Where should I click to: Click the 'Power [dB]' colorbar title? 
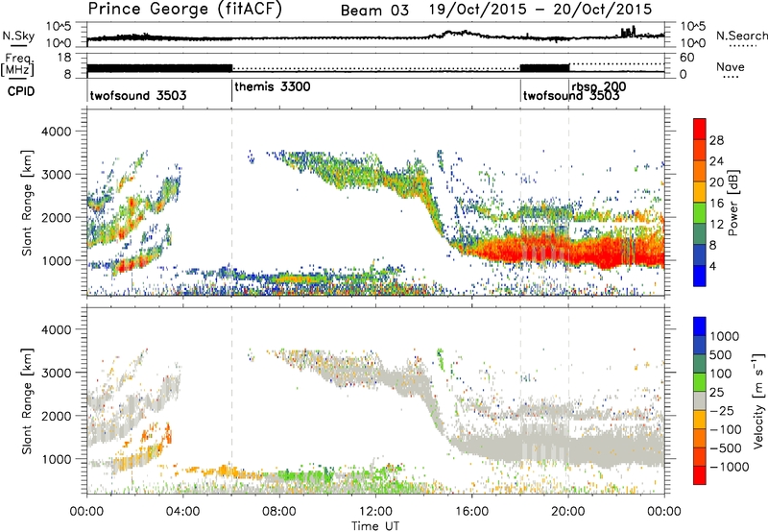tap(732, 203)
